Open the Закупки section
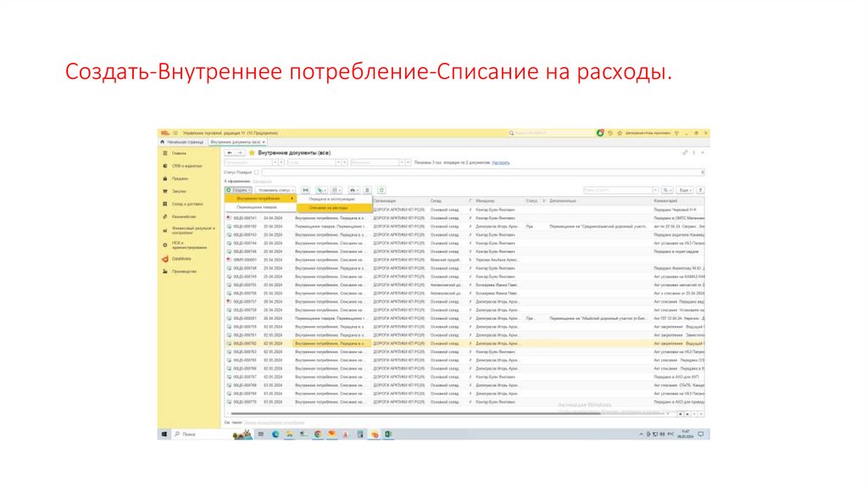The height and width of the screenshot is (487, 868). (x=179, y=191)
